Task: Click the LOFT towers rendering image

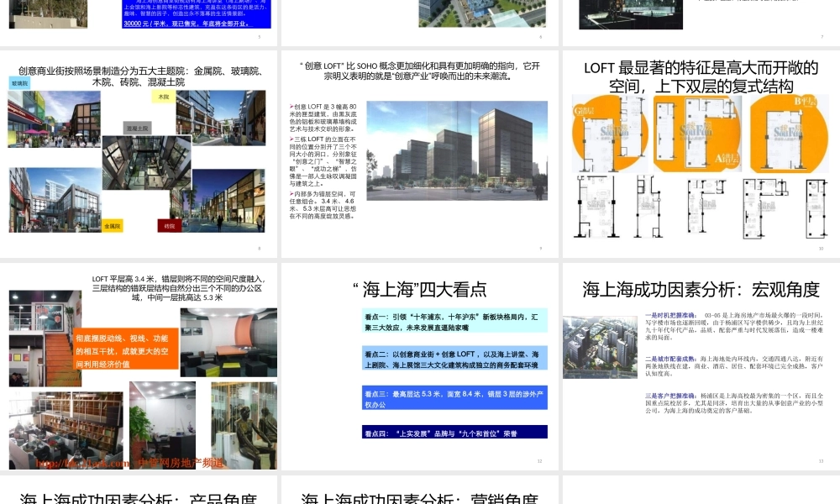Action: 457,151
